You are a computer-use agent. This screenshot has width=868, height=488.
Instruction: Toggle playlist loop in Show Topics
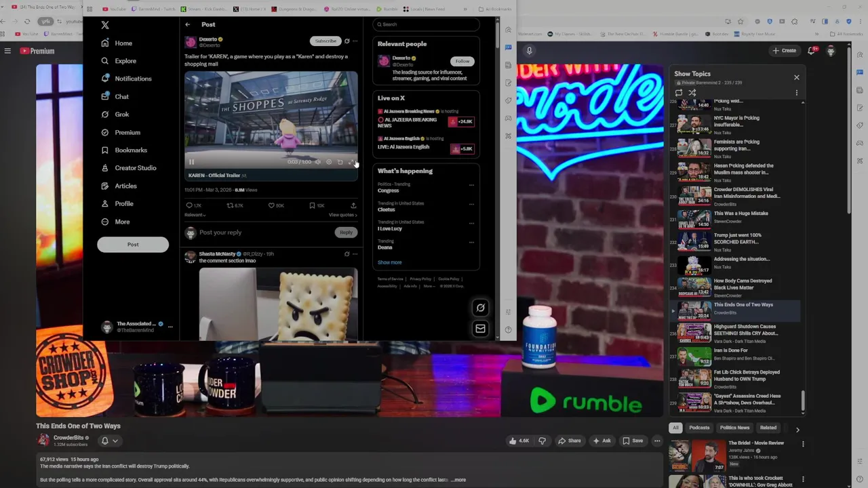pos(679,93)
